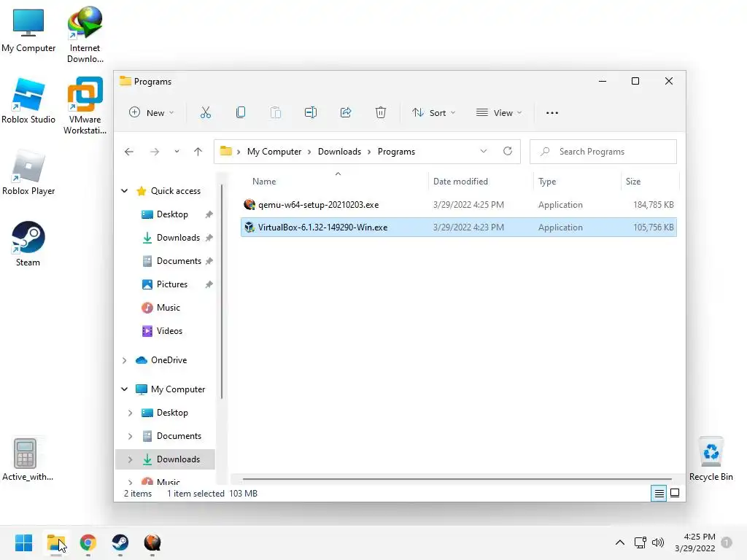
Task: Open recent locations dropdown arrow
Action: coord(177,152)
